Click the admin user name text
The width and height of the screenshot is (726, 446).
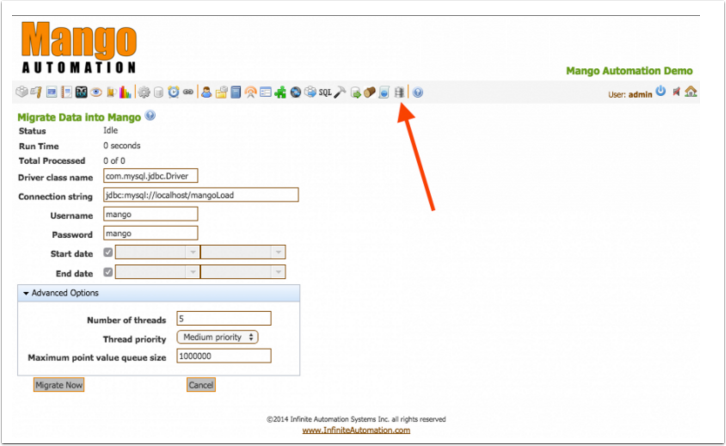[x=640, y=94]
